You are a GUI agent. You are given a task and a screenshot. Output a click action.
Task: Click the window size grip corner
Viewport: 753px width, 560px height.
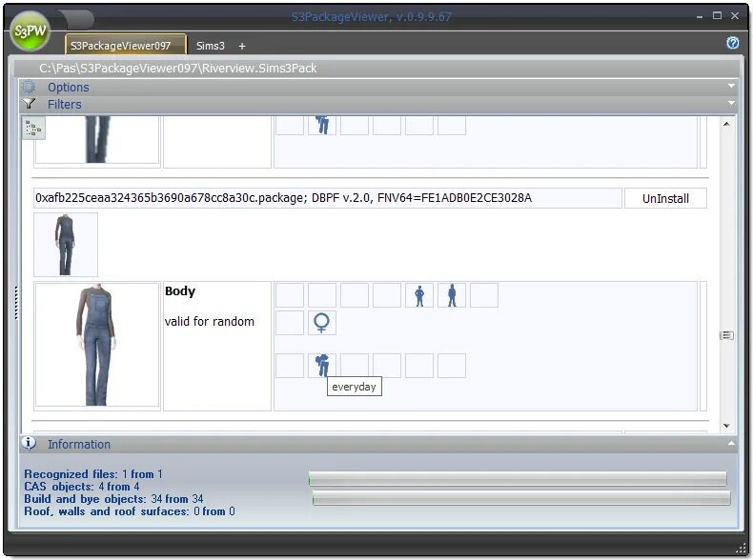pyautogui.click(x=742, y=548)
